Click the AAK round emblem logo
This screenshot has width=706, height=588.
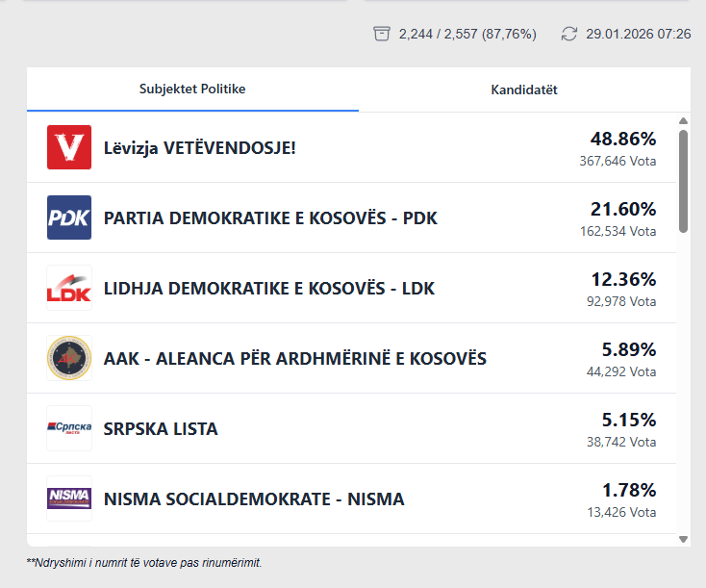(x=69, y=358)
